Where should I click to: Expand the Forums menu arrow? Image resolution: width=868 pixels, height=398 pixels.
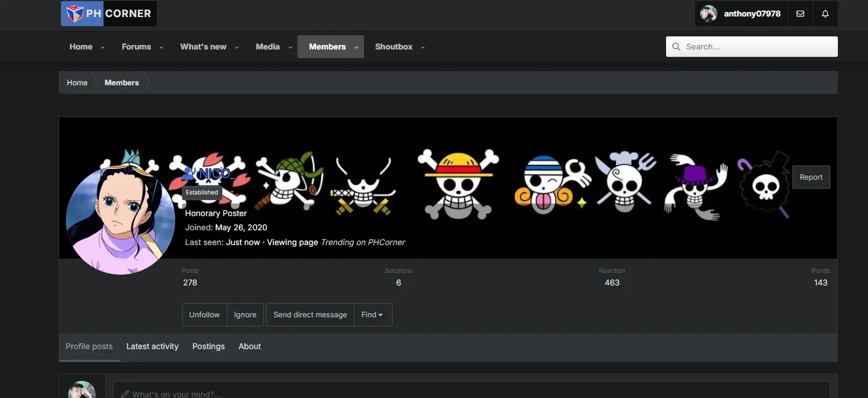point(162,47)
